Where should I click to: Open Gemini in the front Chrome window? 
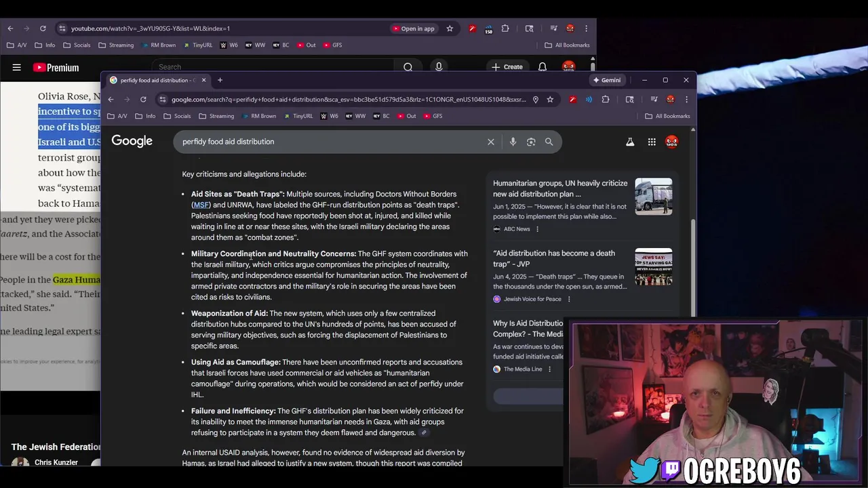point(607,80)
